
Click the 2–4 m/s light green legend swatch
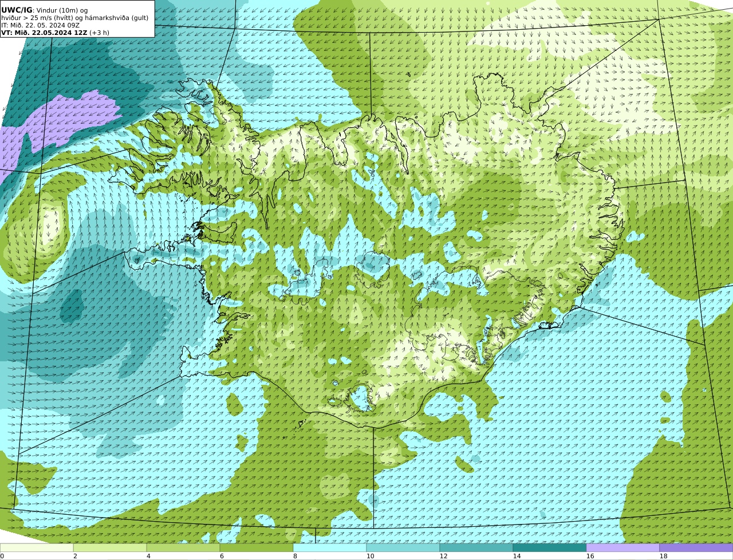[110, 547]
